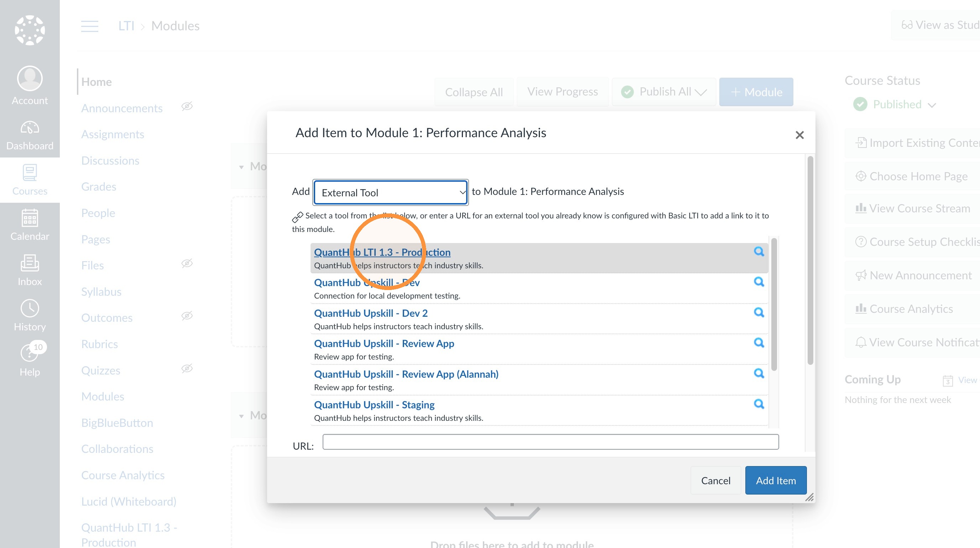This screenshot has height=548, width=980.
Task: Click magnifier icon for Review App (Alannah)
Action: coord(759,373)
